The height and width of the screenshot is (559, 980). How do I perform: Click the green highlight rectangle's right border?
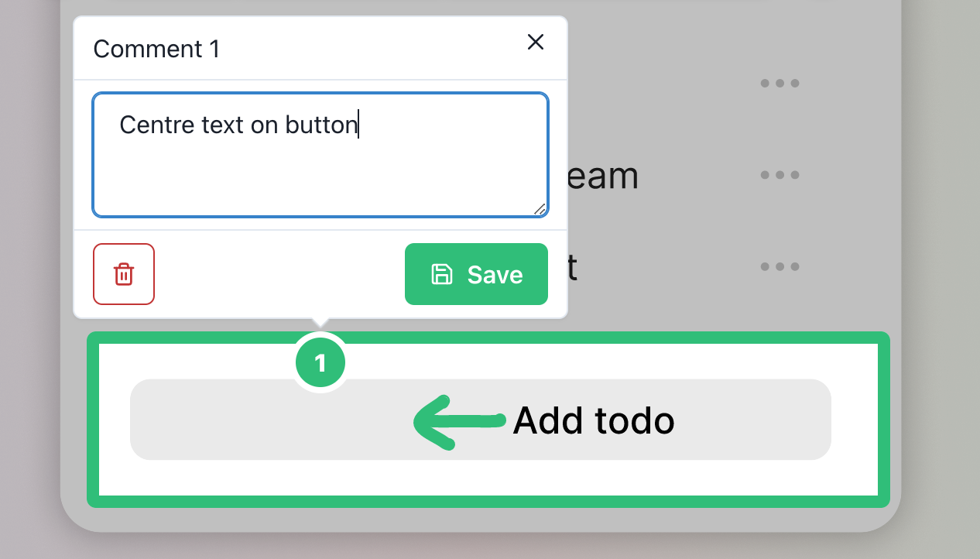(884, 420)
